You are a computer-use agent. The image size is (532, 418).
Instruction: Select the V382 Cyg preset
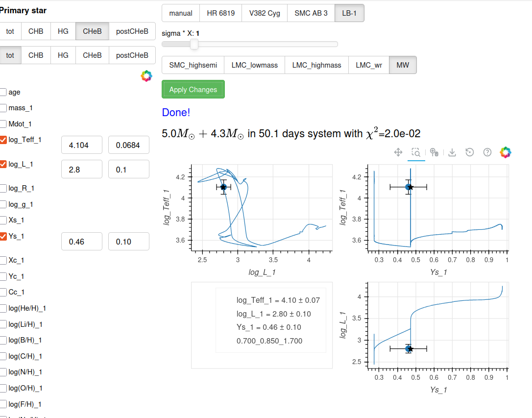point(265,13)
